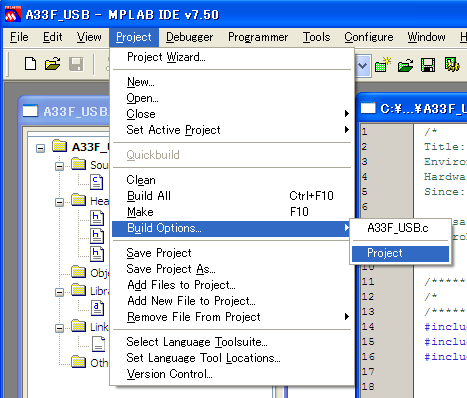Click the grayed Save File toolbar icon
This screenshot has height=398, width=467.
[x=76, y=64]
